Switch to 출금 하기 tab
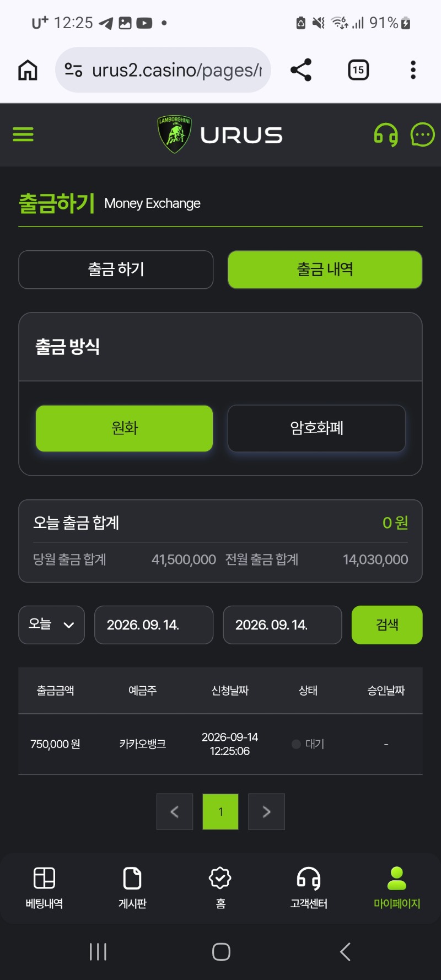The width and height of the screenshot is (441, 980). click(x=116, y=270)
